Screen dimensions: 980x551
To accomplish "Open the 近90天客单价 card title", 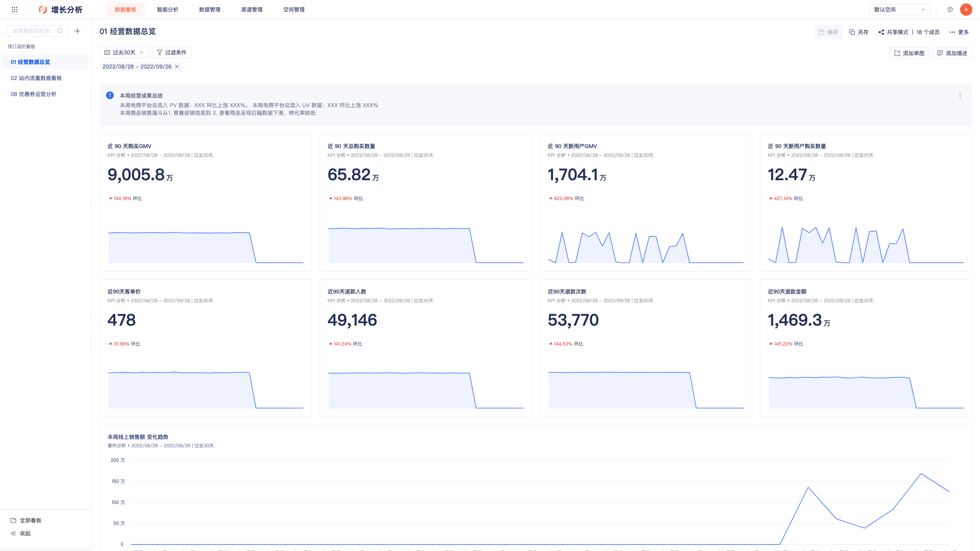I will point(124,292).
